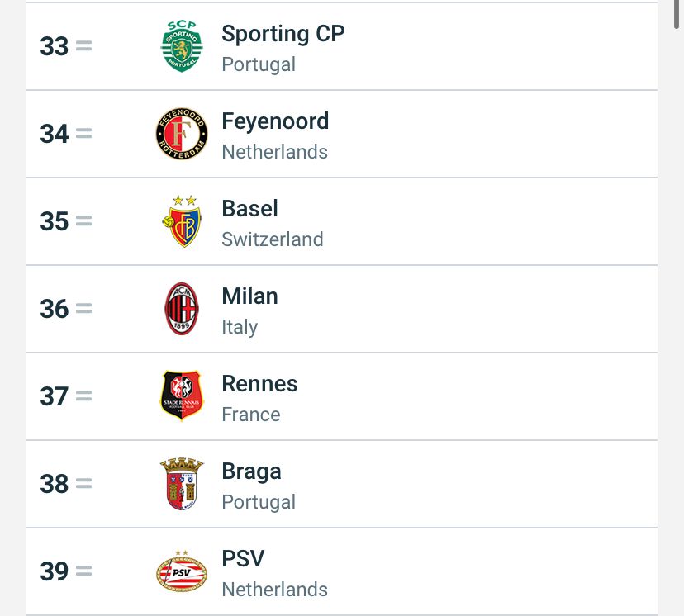The image size is (684, 616).
Task: Open the Braga team name link
Action: click(x=251, y=471)
